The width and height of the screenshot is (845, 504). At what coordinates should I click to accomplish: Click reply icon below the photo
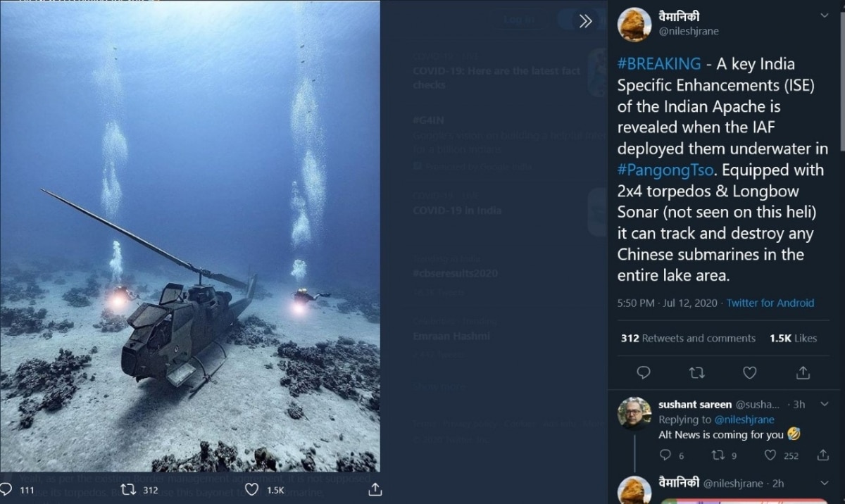pos(6,489)
